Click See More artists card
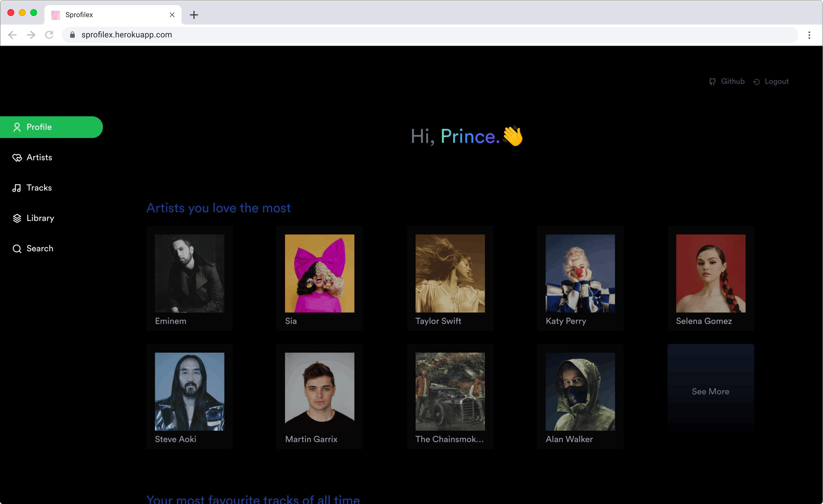The height and width of the screenshot is (504, 823). pyautogui.click(x=710, y=391)
